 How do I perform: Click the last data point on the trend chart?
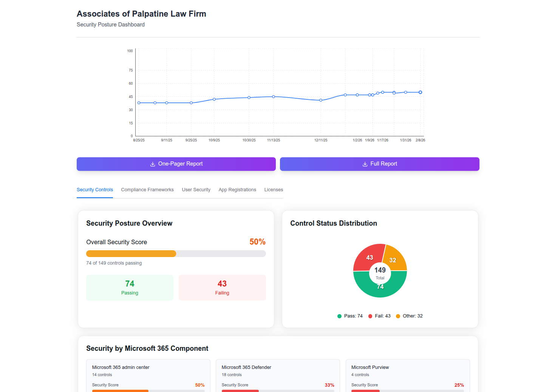pos(420,92)
